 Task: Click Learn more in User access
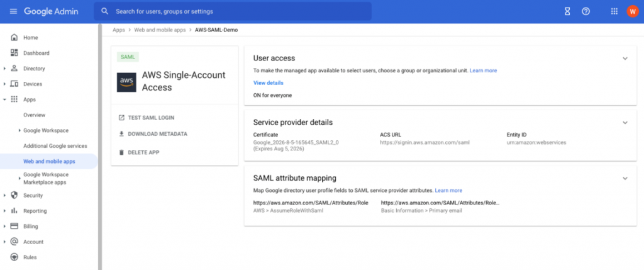tap(483, 70)
